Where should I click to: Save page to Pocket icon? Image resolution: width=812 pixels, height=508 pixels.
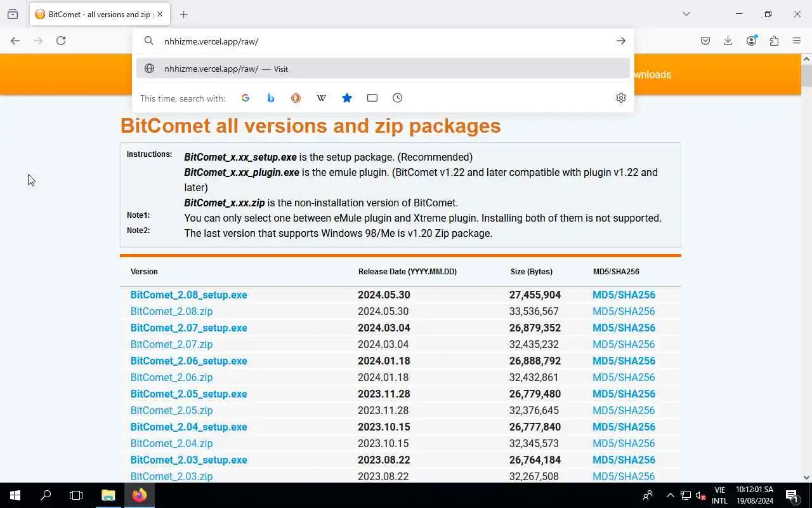click(705, 41)
